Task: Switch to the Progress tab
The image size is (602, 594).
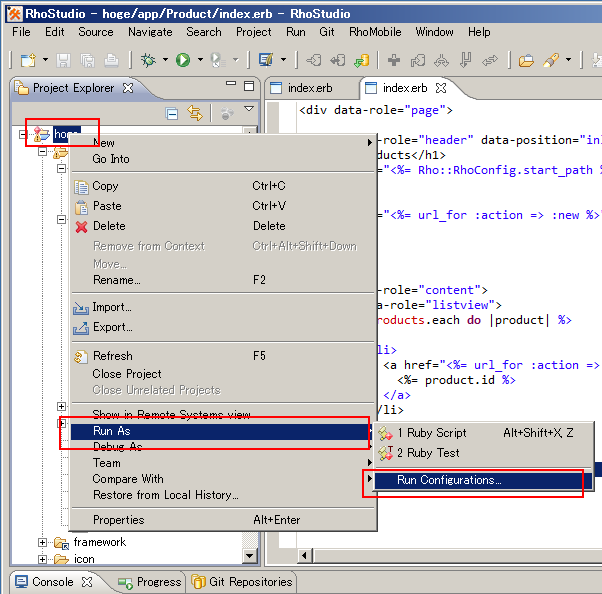Action: [150, 582]
